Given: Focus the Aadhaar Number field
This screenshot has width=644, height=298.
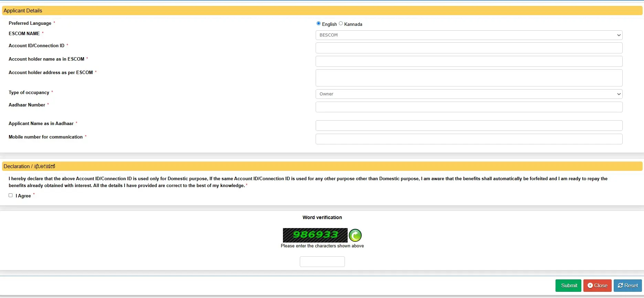Looking at the screenshot, I should [469, 107].
